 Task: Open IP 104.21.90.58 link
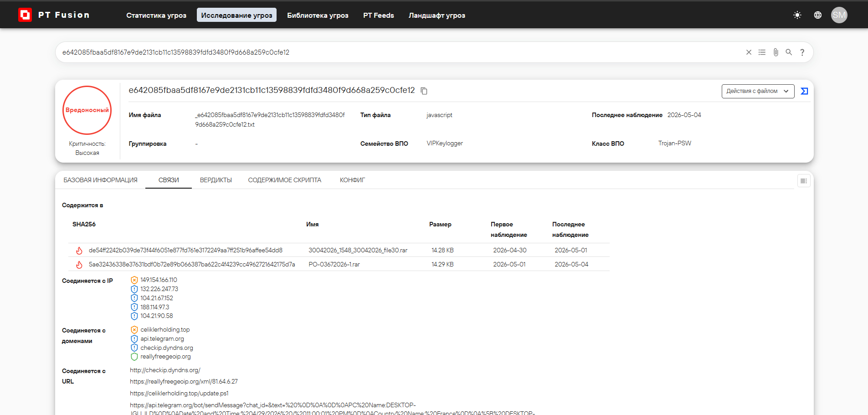[157, 316]
